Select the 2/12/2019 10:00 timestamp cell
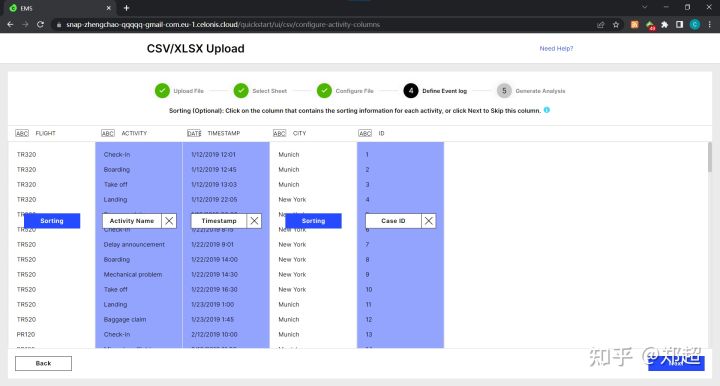 214,335
